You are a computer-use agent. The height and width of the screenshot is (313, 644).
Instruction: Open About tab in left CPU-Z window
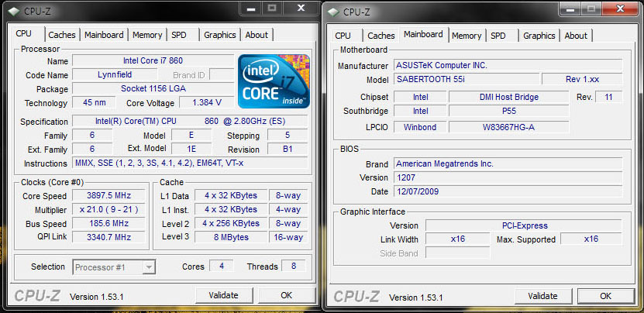[257, 35]
